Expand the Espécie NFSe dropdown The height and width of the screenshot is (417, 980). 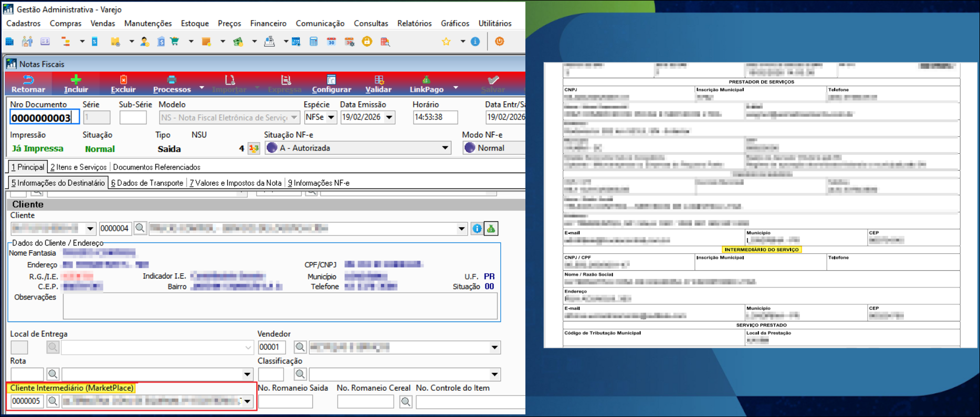point(331,117)
